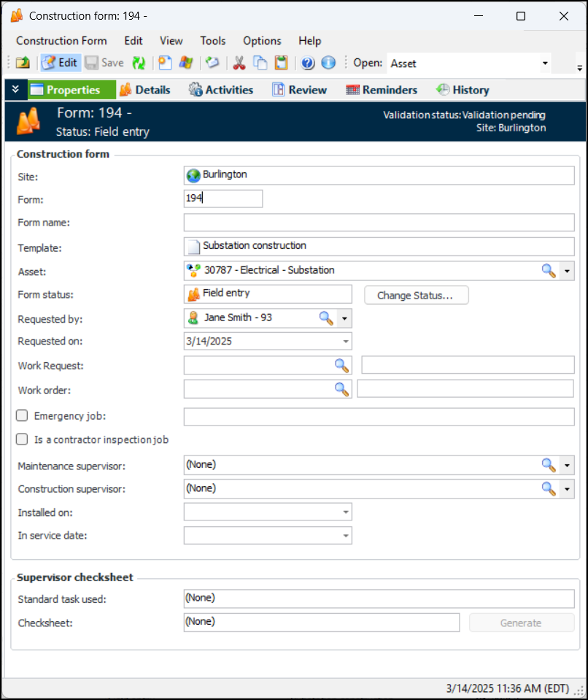The image size is (588, 700).
Task: Switch to the Details tab
Action: pos(145,90)
